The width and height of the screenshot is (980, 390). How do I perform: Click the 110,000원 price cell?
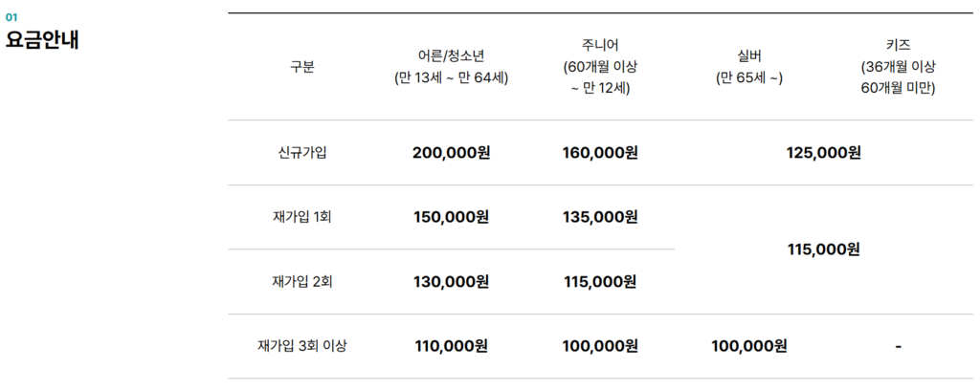tap(451, 346)
